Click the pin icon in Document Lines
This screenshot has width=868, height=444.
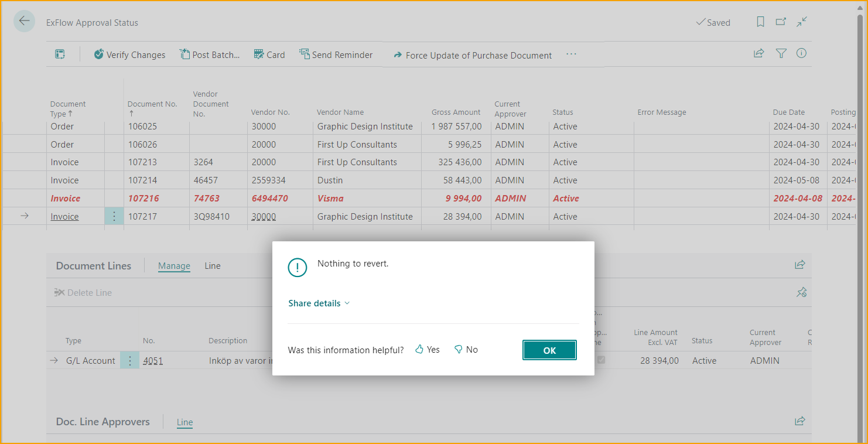click(801, 292)
